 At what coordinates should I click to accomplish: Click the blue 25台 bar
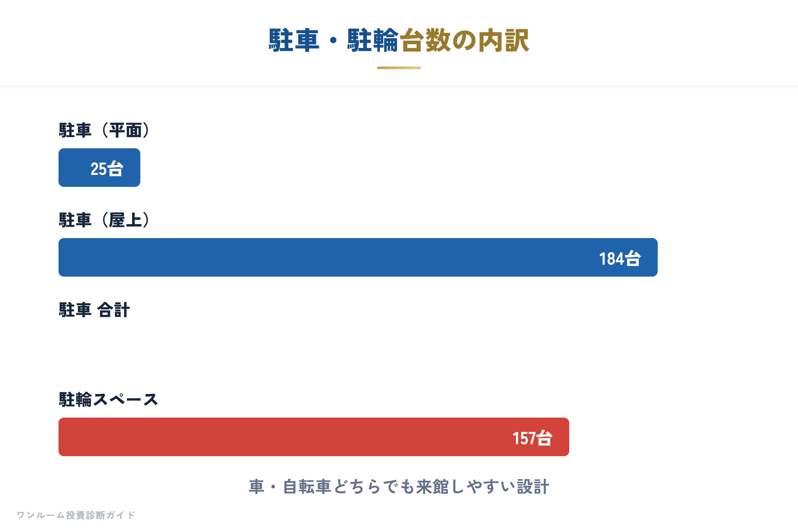point(99,168)
